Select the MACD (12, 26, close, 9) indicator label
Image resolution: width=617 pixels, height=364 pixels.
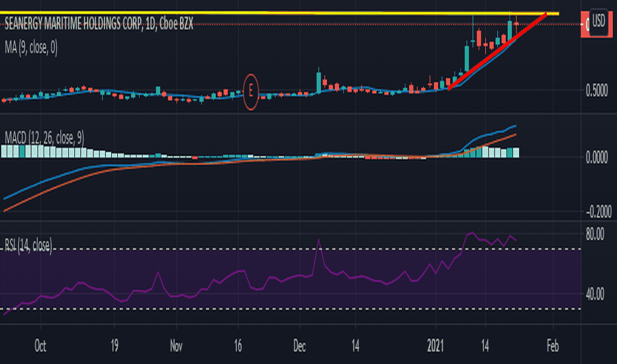tap(44, 138)
